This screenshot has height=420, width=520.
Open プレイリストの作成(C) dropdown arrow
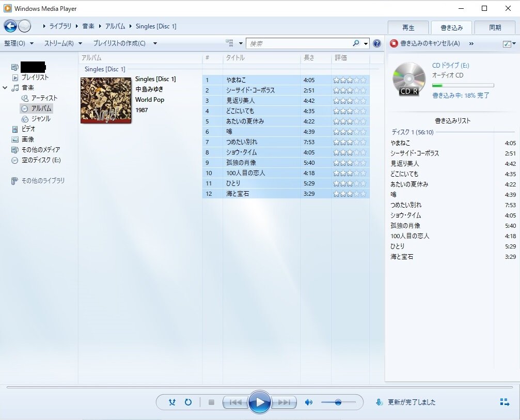[x=155, y=43]
